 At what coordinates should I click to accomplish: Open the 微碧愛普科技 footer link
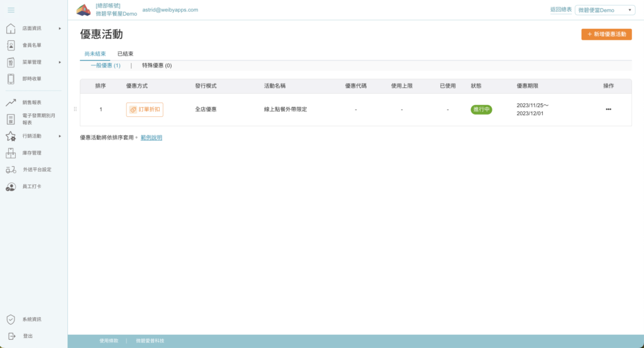(x=150, y=340)
